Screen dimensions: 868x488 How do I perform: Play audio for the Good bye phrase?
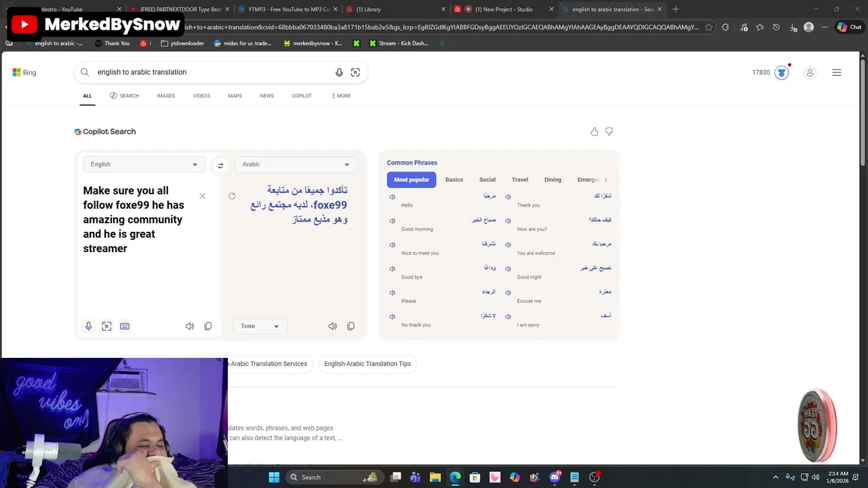pyautogui.click(x=392, y=269)
